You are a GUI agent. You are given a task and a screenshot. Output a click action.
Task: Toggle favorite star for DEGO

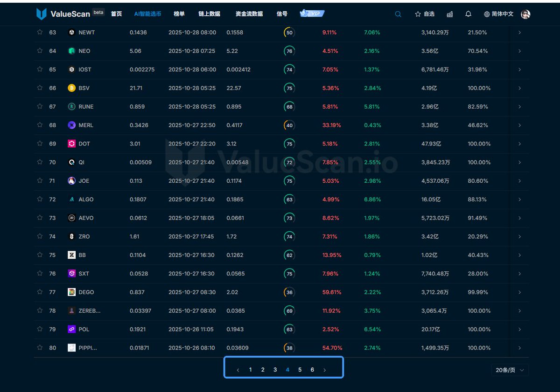point(40,292)
